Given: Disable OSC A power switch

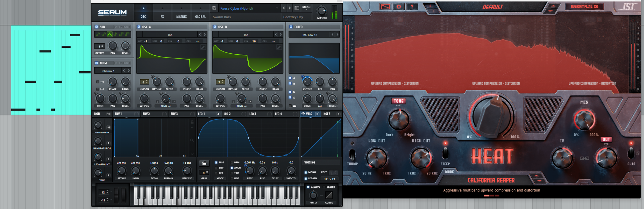Looking at the screenshot, I should tap(139, 27).
